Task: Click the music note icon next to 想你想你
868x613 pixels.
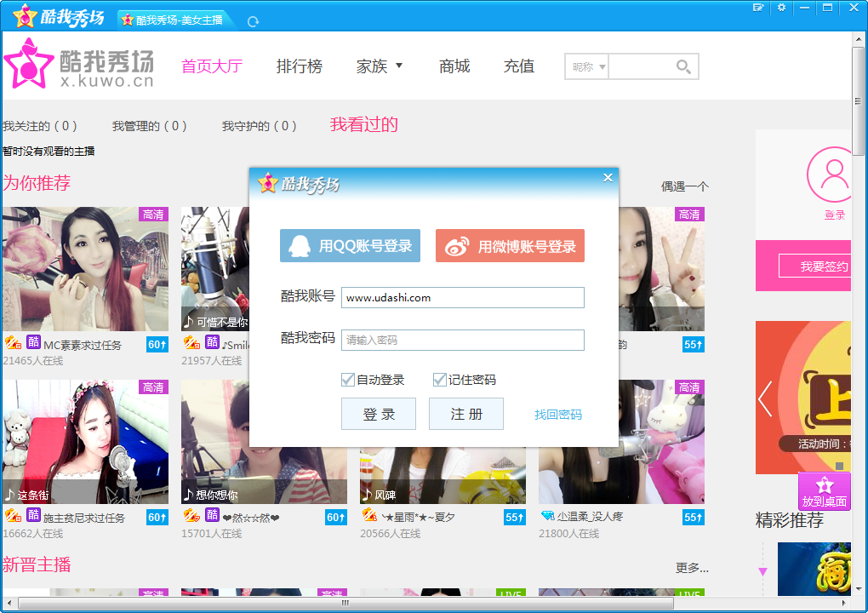Action: point(189,494)
